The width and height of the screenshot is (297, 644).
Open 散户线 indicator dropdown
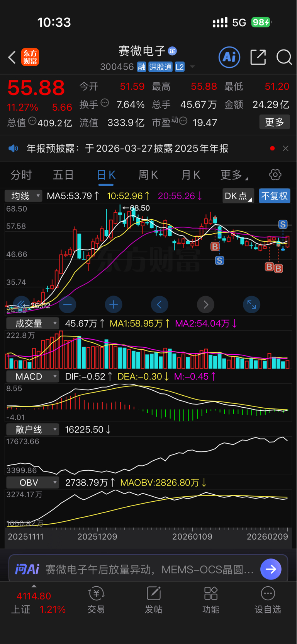pyautogui.click(x=32, y=429)
